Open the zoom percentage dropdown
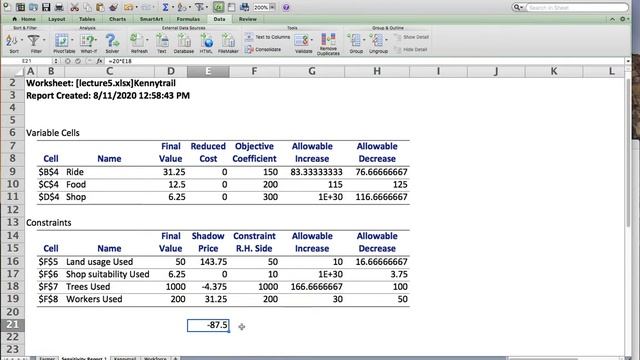Screen dimensions: 640x360 (273, 7)
